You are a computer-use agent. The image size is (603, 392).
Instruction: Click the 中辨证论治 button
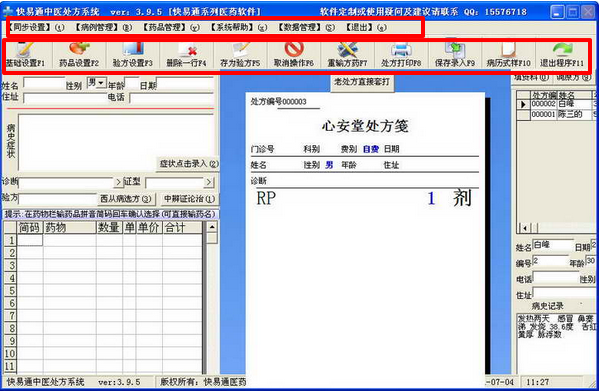pyautogui.click(x=189, y=199)
